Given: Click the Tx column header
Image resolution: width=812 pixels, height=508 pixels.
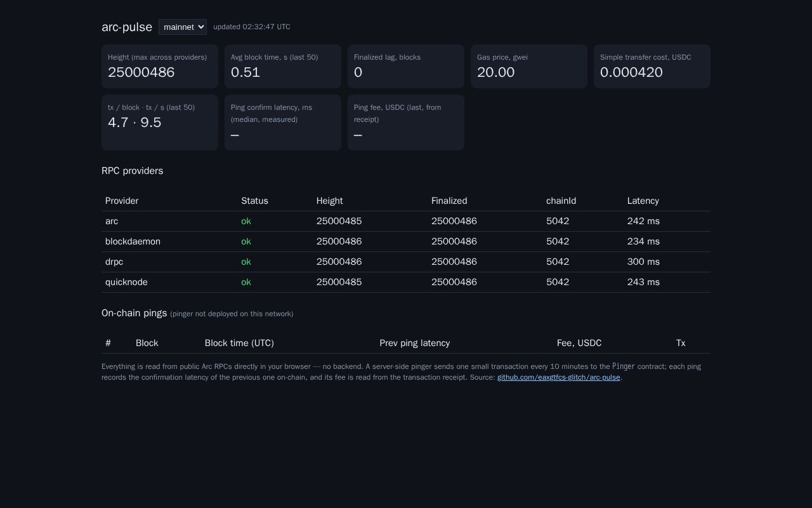Looking at the screenshot, I should (x=681, y=343).
